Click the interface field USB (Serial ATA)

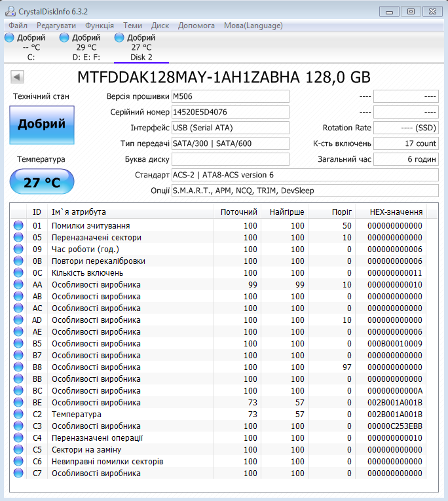(231, 128)
